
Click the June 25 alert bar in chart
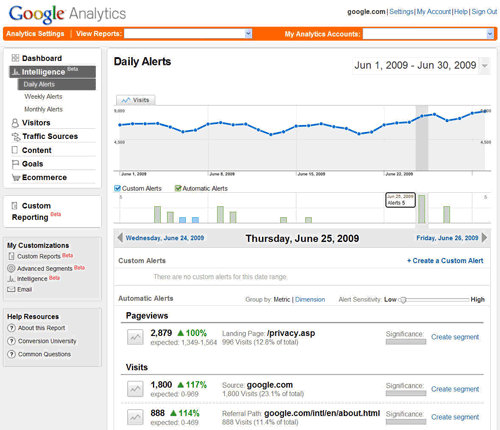(x=421, y=209)
